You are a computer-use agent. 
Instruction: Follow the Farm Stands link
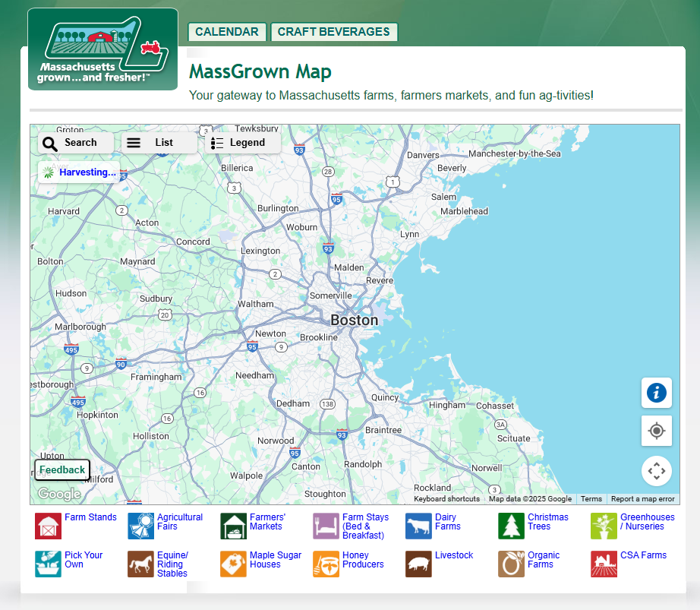(90, 517)
